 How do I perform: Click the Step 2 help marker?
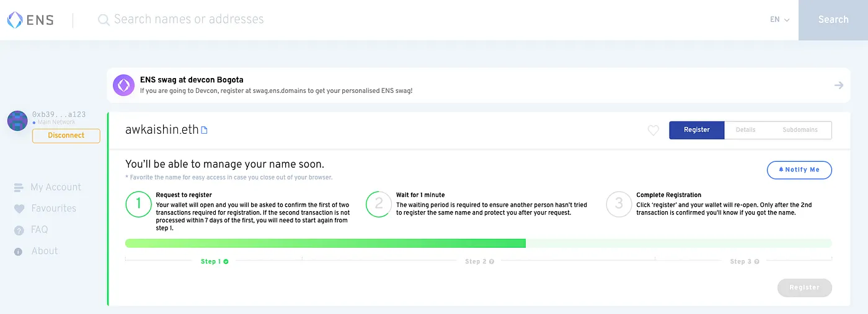(x=492, y=262)
